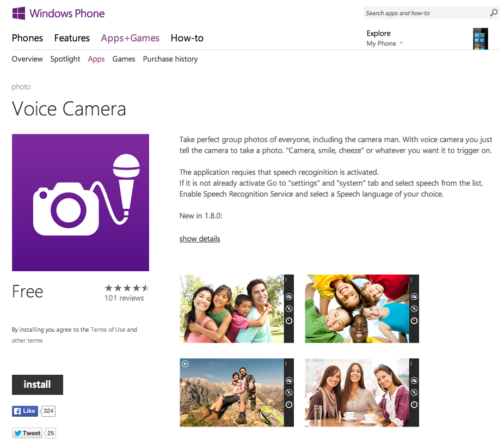The width and height of the screenshot is (504, 445).
Task: Click more dots on family screenshot
Action: 286,279
